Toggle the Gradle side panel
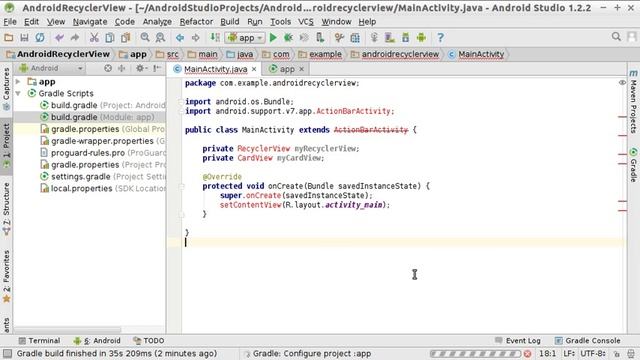 (633, 165)
